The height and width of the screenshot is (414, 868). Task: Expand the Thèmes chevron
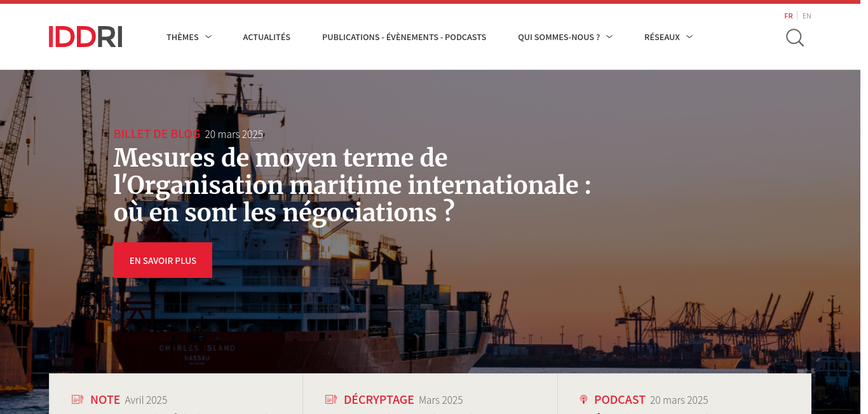pyautogui.click(x=208, y=37)
